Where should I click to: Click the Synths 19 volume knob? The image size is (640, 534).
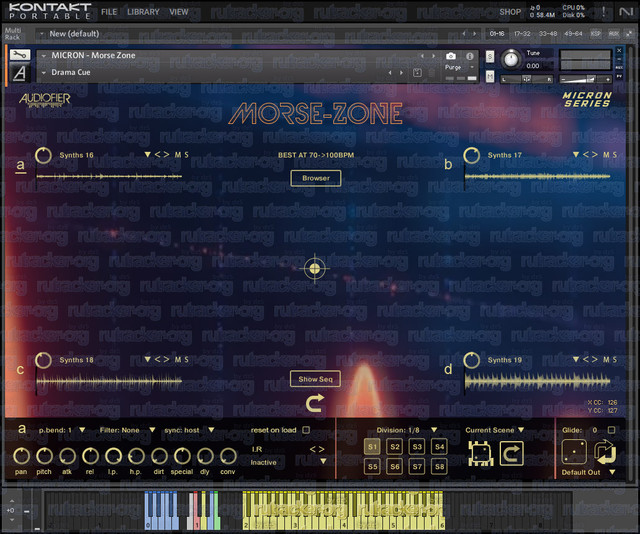pyautogui.click(x=472, y=360)
